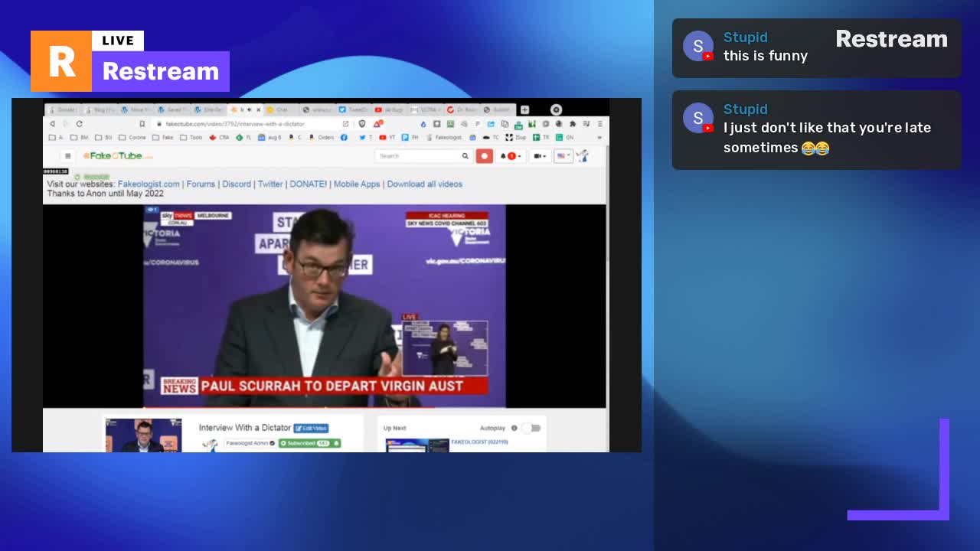Toggle the FakeoTube sidebar hamburger menu
This screenshot has height=551, width=980.
[67, 156]
